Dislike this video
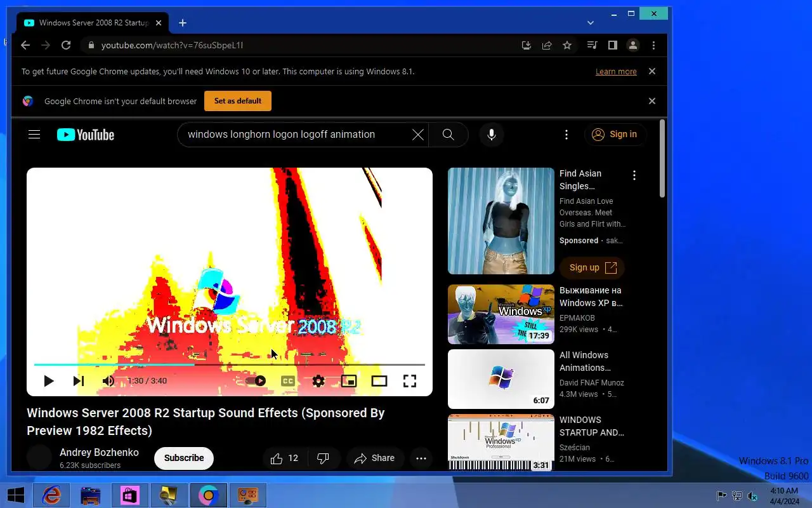Screen dimensions: 812x508 coord(323,458)
